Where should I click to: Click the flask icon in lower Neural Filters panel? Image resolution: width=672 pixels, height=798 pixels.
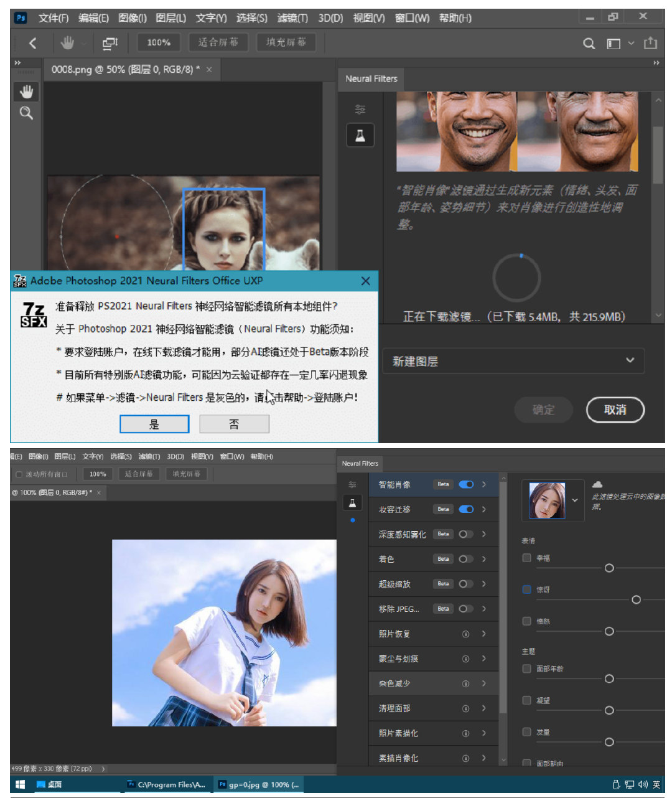tap(352, 502)
